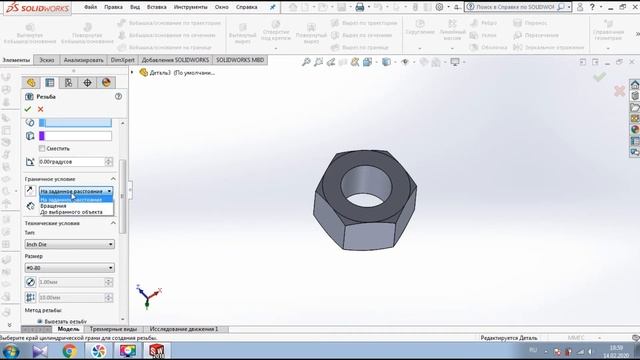Open Appearances and Scenes task pane icon

[x=635, y=130]
